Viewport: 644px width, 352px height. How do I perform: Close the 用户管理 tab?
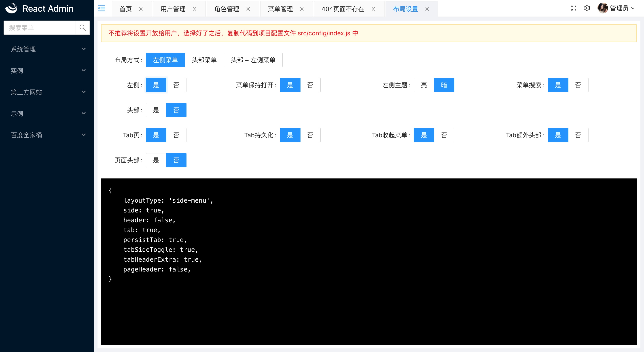pyautogui.click(x=195, y=9)
